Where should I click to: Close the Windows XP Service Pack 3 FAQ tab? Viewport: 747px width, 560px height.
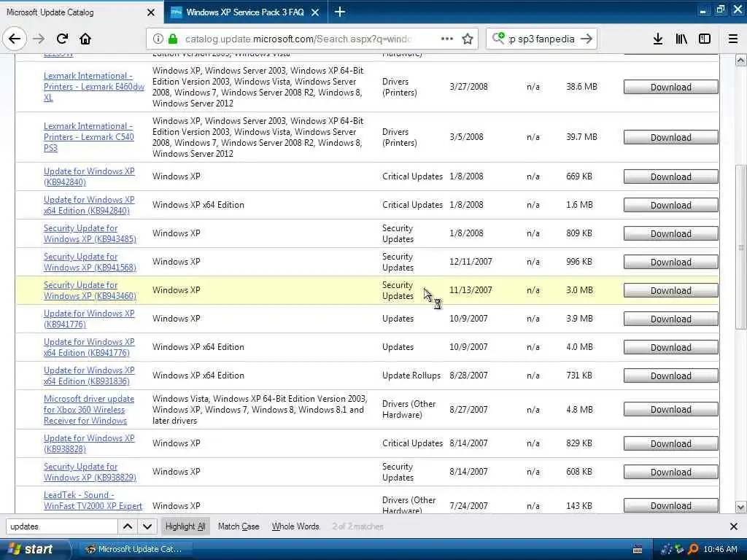pos(315,12)
